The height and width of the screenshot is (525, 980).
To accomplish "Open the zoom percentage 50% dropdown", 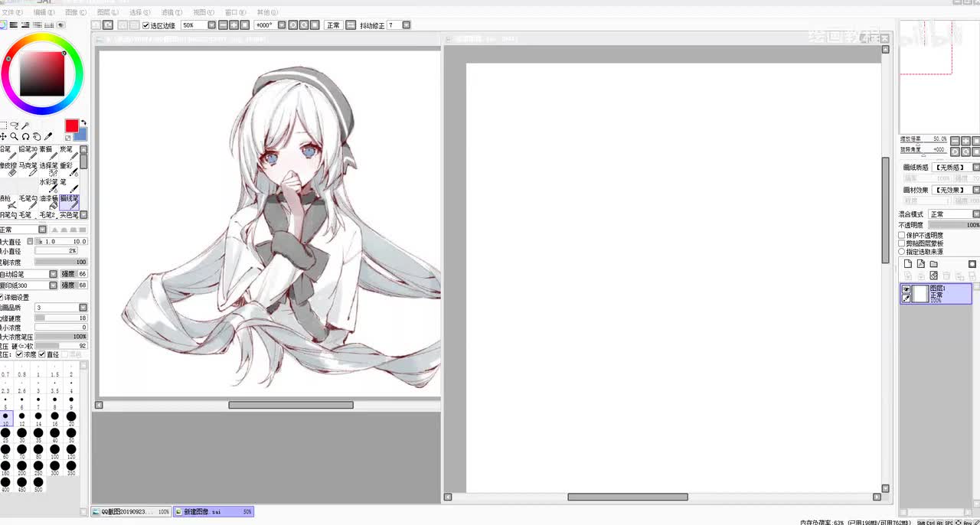I will [x=212, y=25].
